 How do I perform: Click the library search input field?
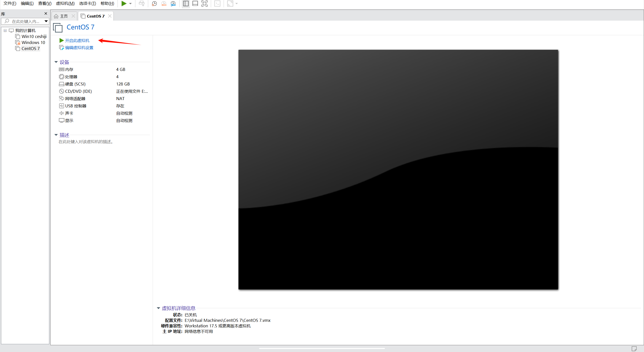point(26,21)
